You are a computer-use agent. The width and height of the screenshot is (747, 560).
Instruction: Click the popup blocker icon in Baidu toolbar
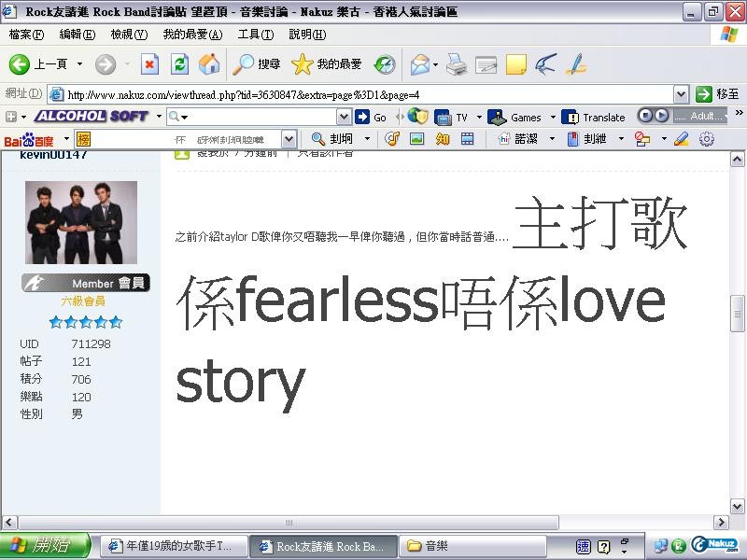click(x=642, y=139)
